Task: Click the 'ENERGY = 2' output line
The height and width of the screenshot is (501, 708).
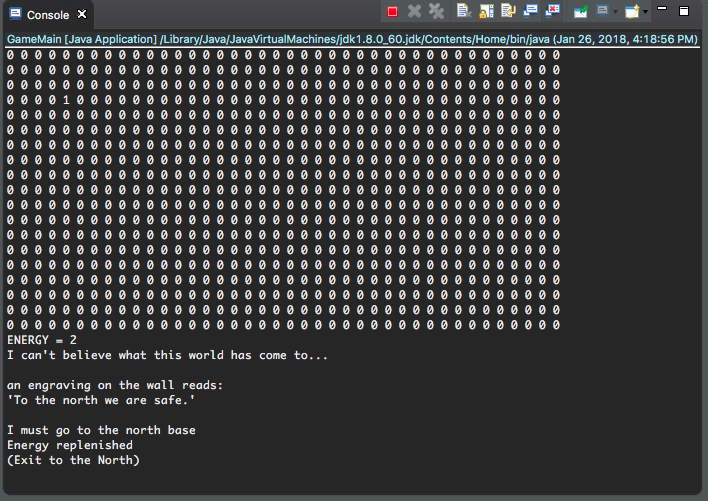Action: point(42,340)
